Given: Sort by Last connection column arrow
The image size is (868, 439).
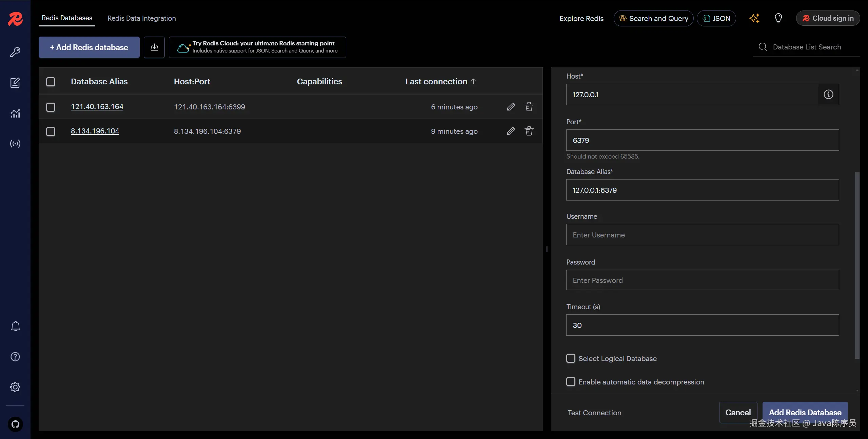Looking at the screenshot, I should (474, 81).
